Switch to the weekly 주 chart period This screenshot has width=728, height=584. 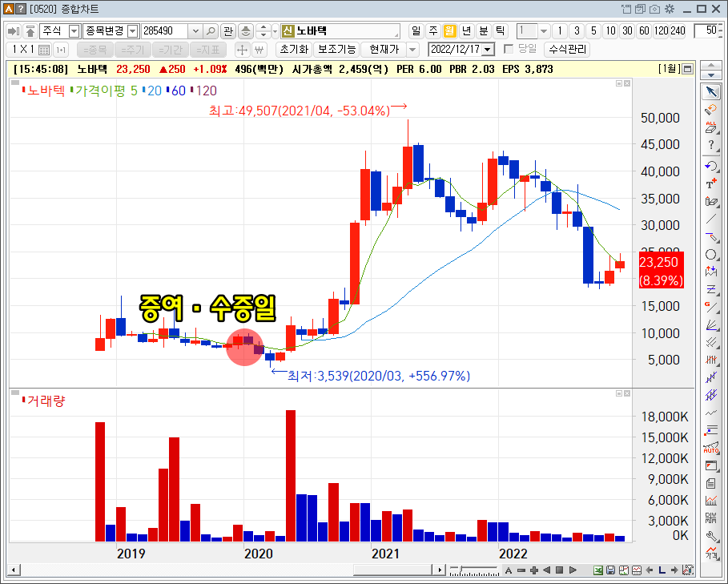point(435,30)
